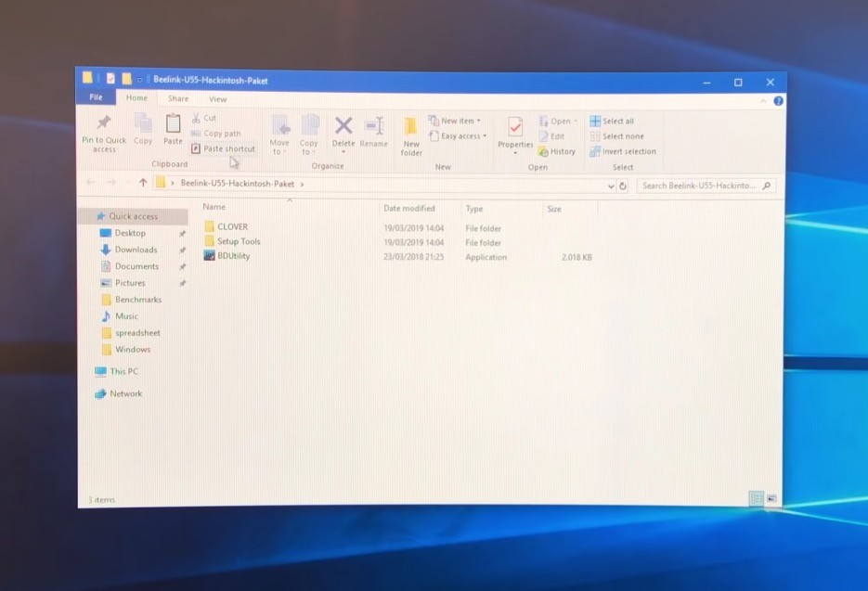The height and width of the screenshot is (591, 868).
Task: Click Paste shortcut in the ribbon
Action: [x=223, y=148]
